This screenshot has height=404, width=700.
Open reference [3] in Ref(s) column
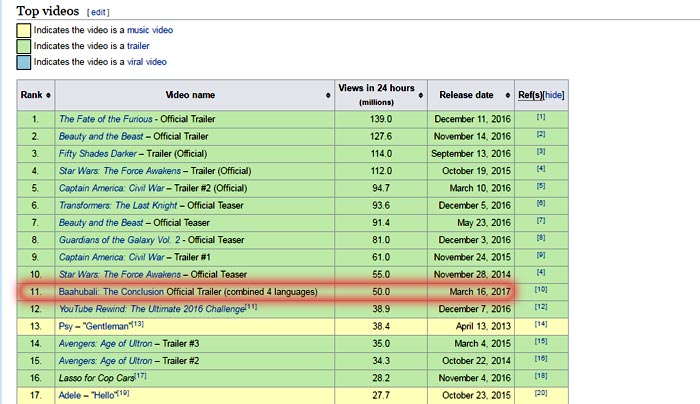pyautogui.click(x=541, y=151)
